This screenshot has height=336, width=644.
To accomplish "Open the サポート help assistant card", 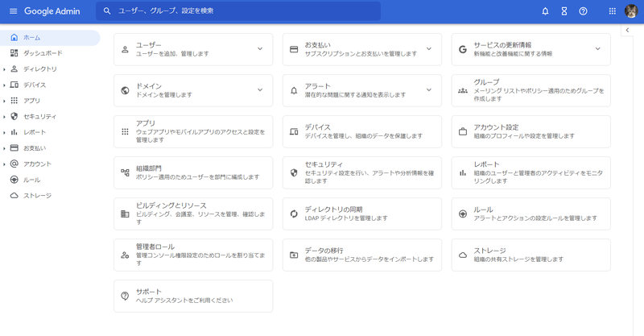I will [193, 296].
